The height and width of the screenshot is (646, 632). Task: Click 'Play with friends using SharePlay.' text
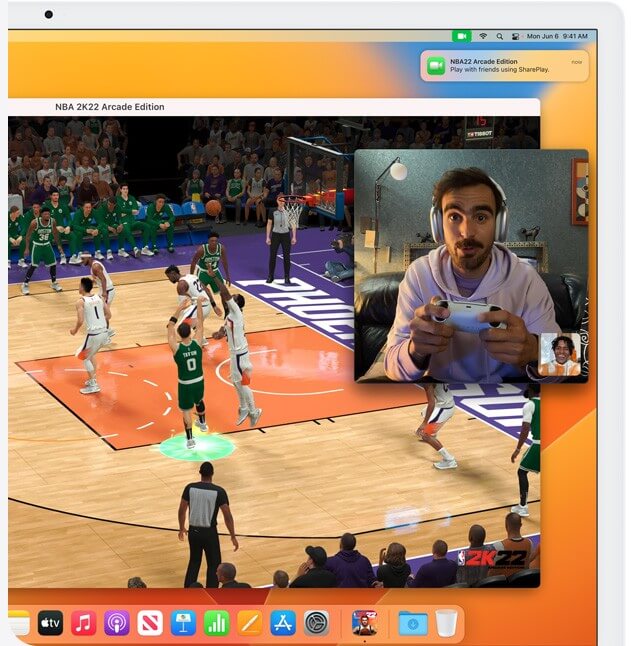point(499,70)
